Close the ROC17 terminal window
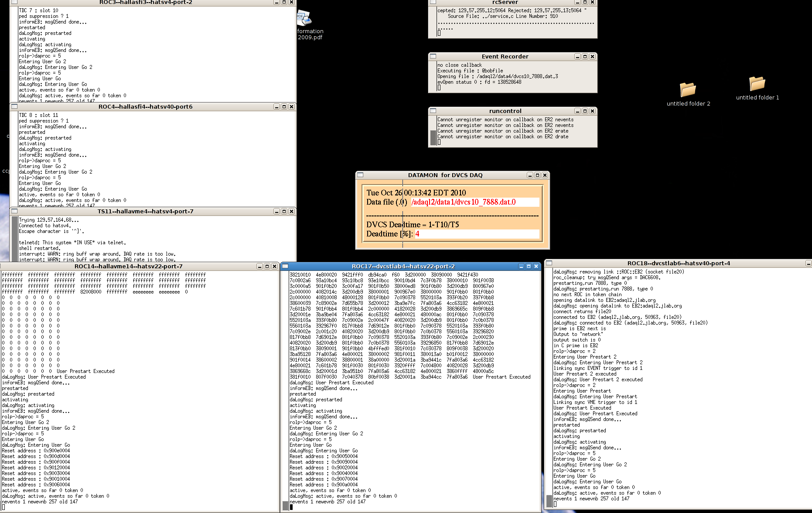 (x=536, y=266)
